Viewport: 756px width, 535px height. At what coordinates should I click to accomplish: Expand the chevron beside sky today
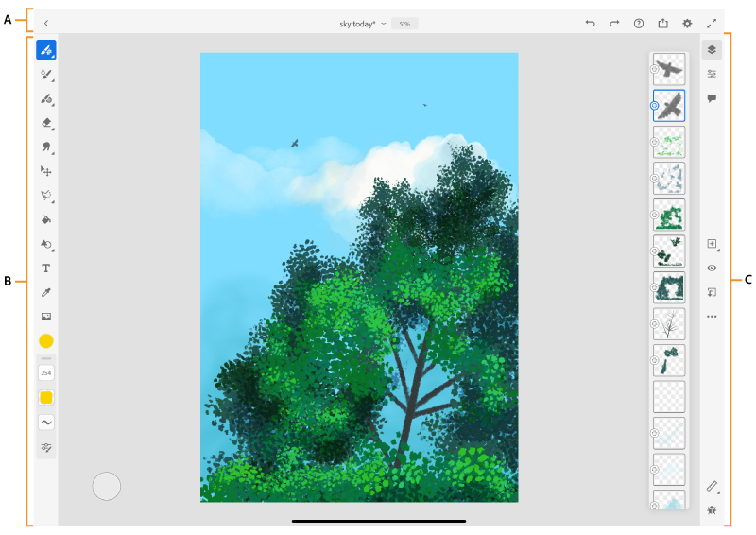[384, 23]
